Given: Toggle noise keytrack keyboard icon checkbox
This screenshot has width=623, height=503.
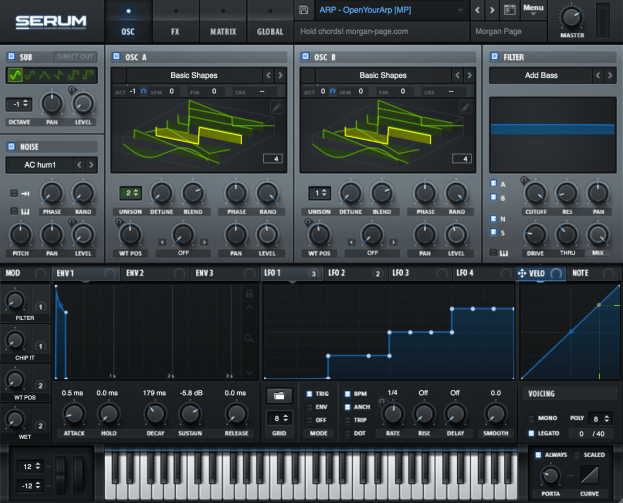Looking at the screenshot, I should [14, 211].
